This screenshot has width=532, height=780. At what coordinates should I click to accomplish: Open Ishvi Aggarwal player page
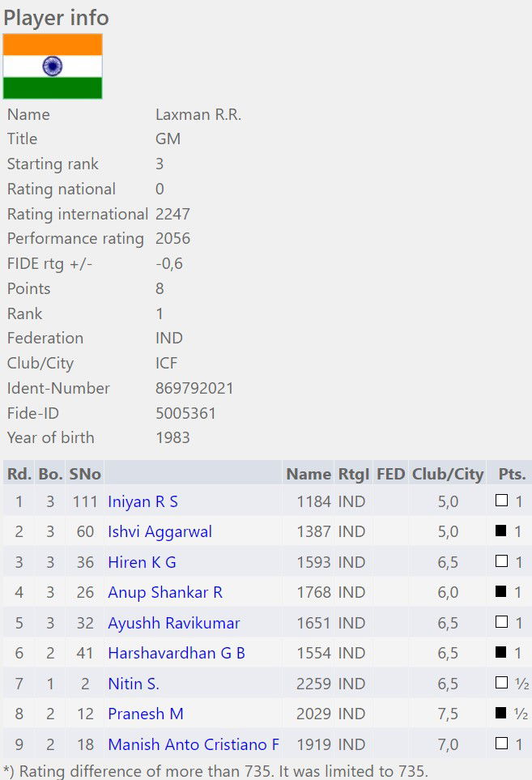(160, 531)
